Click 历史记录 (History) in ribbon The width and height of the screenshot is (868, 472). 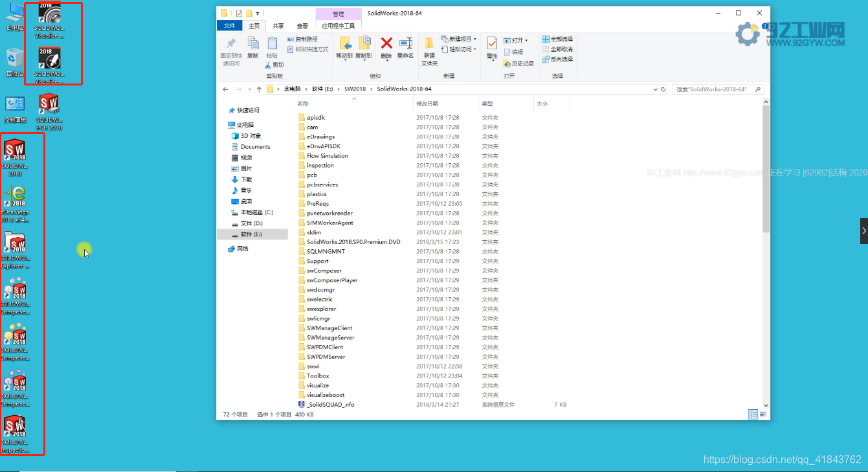pyautogui.click(x=519, y=63)
